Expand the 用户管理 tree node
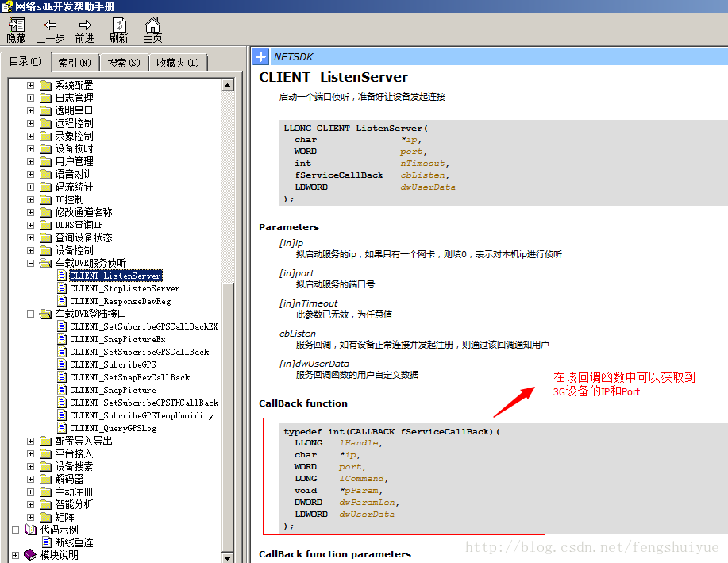 click(x=30, y=162)
